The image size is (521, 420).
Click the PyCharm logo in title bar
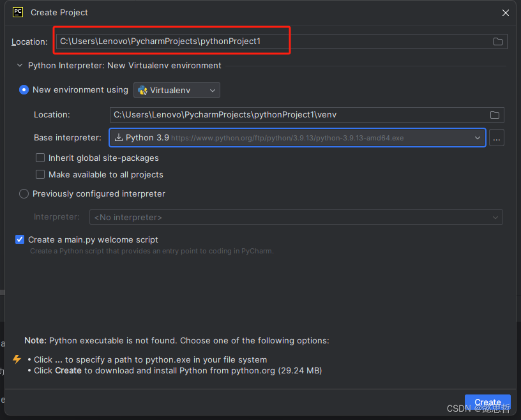(x=18, y=12)
